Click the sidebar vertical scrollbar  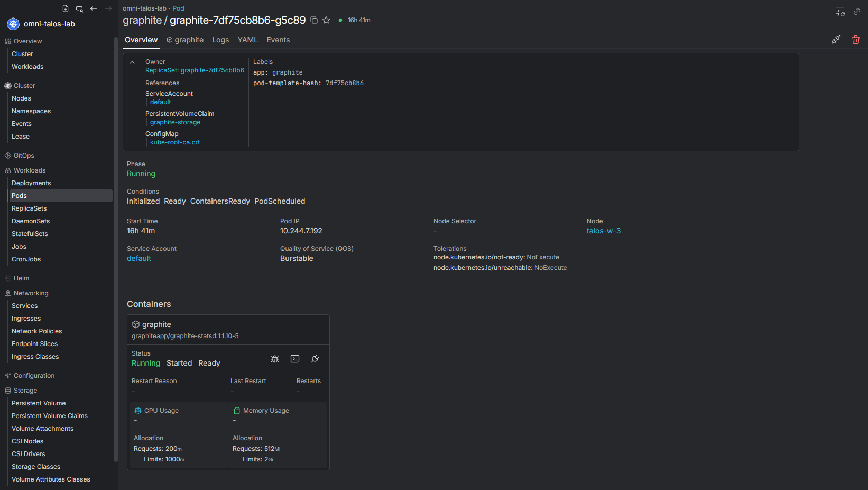[115, 249]
